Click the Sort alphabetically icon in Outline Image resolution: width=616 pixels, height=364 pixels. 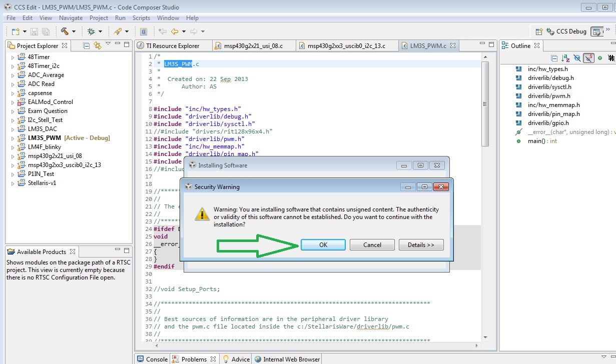tap(565, 58)
